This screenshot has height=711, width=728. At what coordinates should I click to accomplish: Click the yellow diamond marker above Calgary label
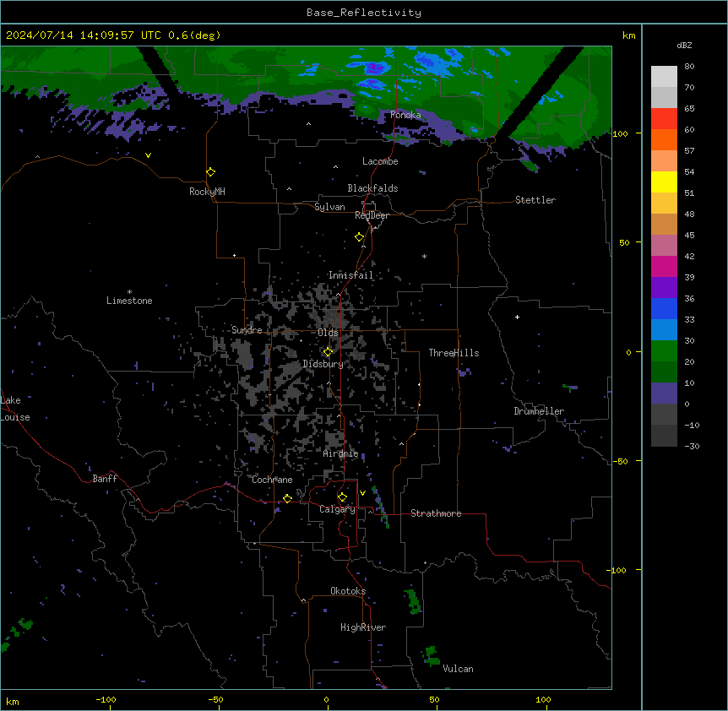pyautogui.click(x=342, y=497)
